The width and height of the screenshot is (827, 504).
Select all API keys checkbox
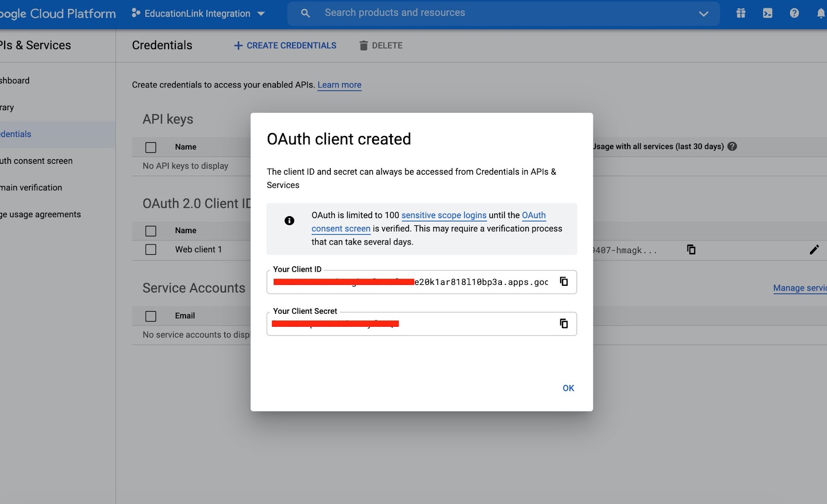pyautogui.click(x=151, y=147)
